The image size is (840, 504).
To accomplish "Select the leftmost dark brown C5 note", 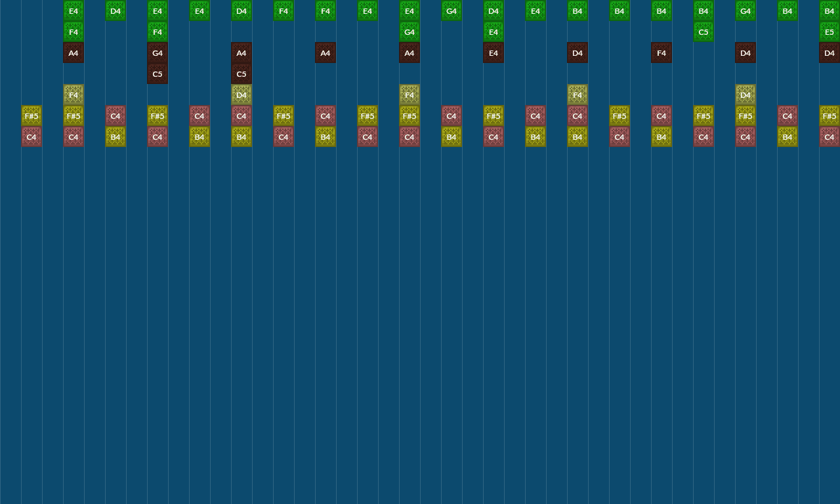I will pos(157,73).
